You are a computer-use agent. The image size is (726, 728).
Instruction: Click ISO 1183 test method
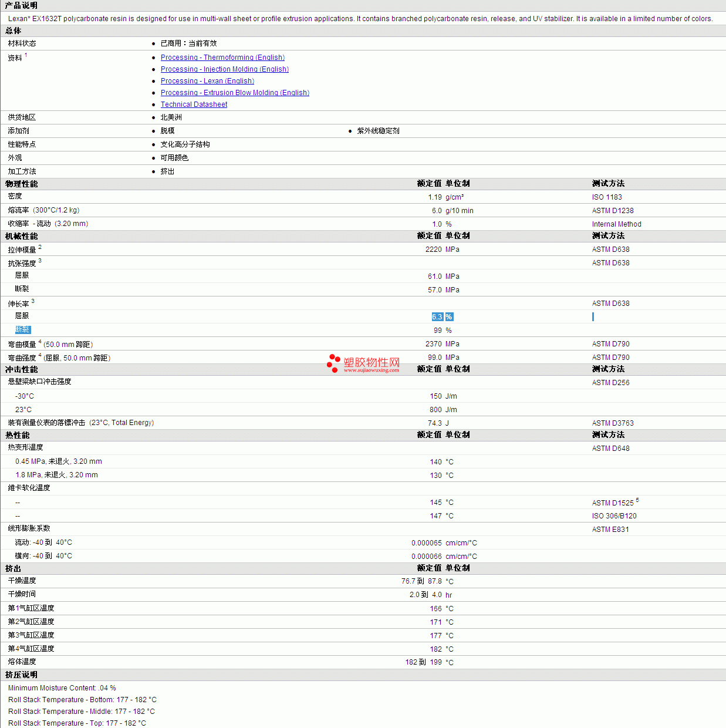click(607, 197)
